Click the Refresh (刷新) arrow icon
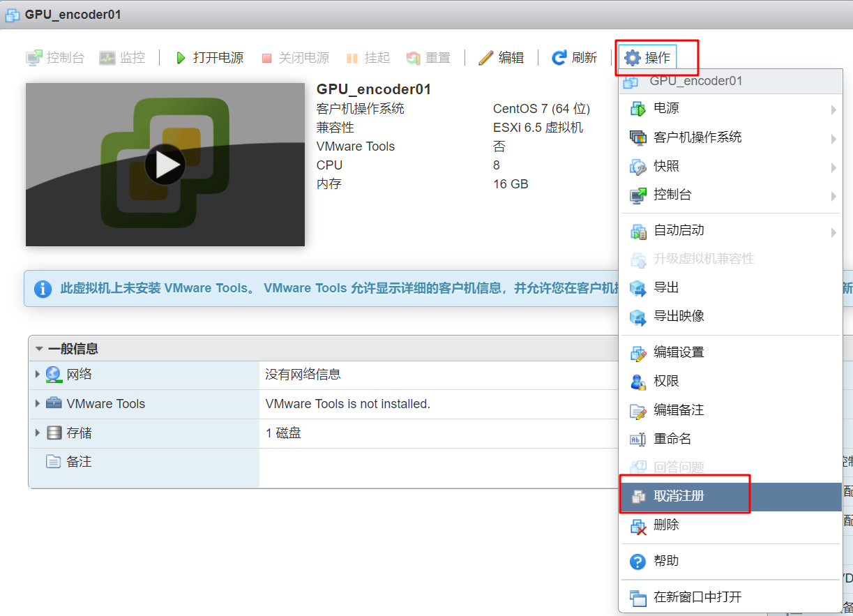The image size is (853, 616). coord(559,58)
